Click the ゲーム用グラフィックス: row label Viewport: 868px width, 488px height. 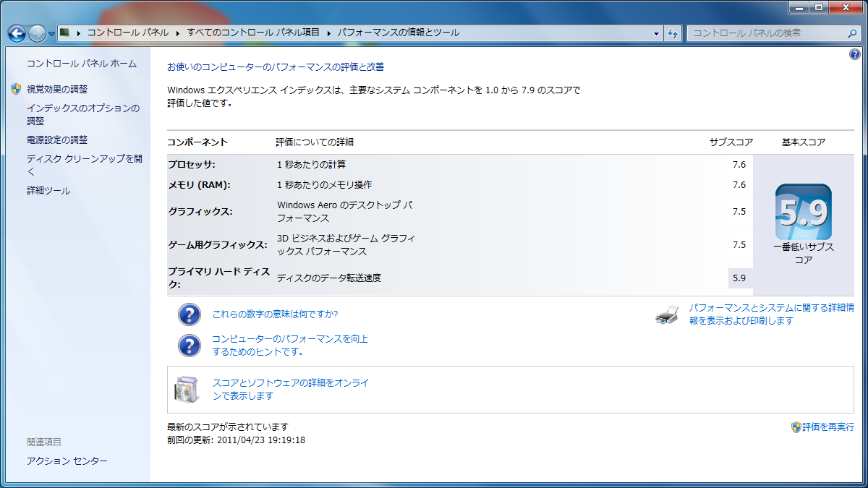218,245
